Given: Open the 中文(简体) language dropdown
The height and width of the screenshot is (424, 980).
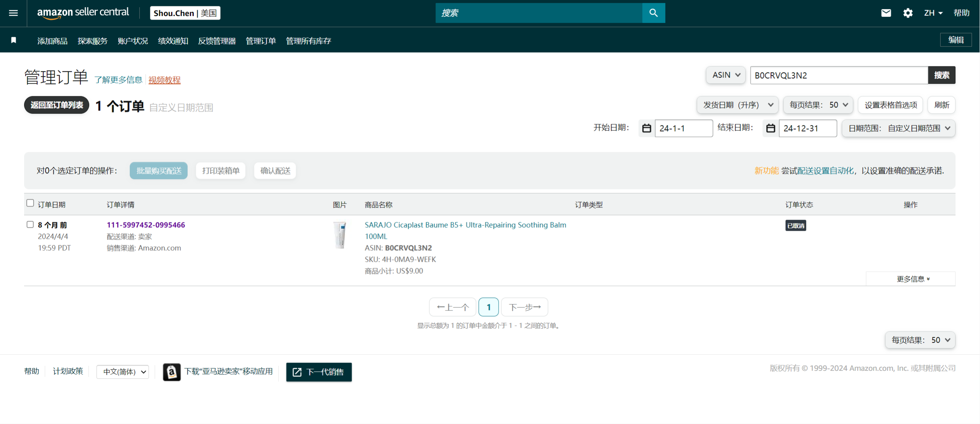Looking at the screenshot, I should point(123,372).
